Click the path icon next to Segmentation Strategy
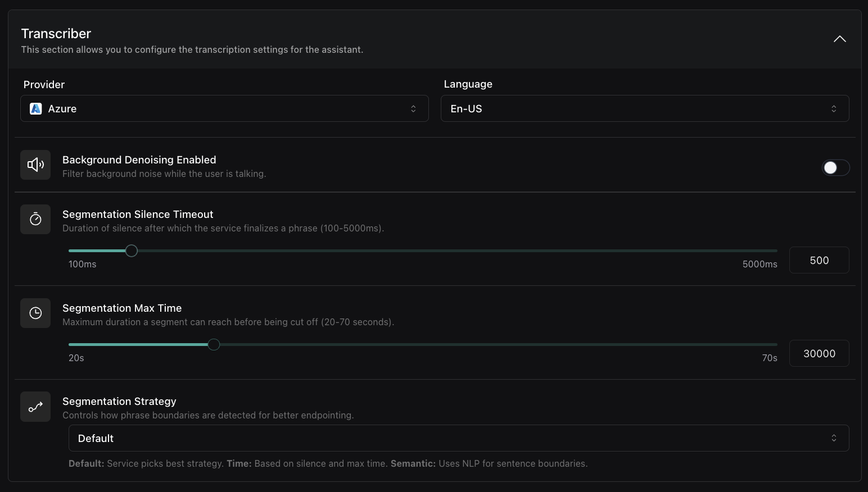868x492 pixels. pos(35,407)
